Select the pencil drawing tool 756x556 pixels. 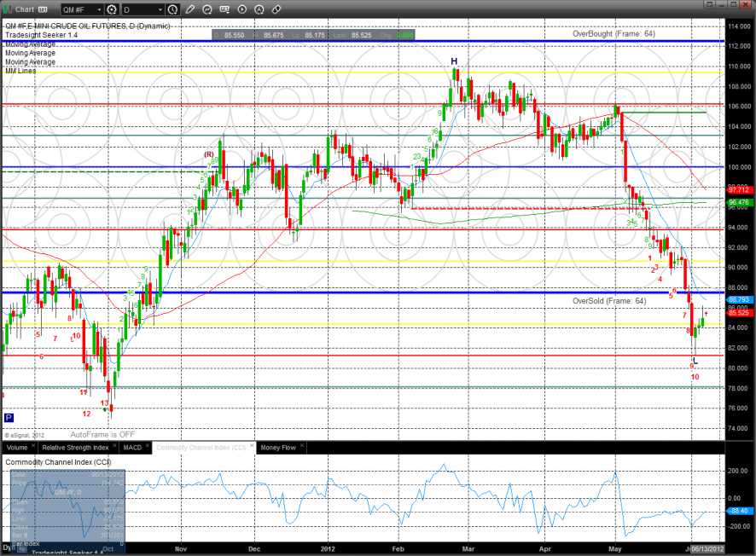pos(190,10)
